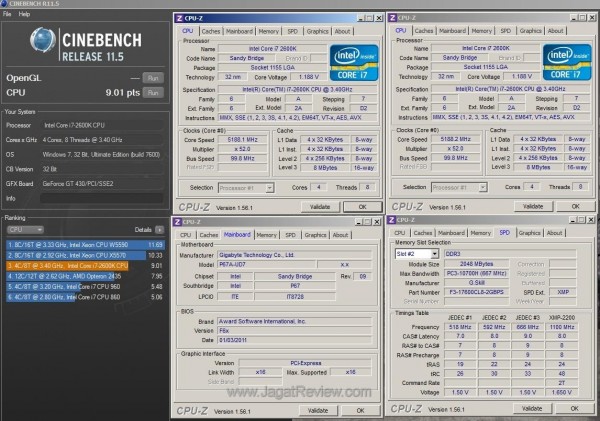This screenshot has height=421, width=600.
Task: Click the Z title icon of Mainboard CPU-Z window
Action: (179, 221)
